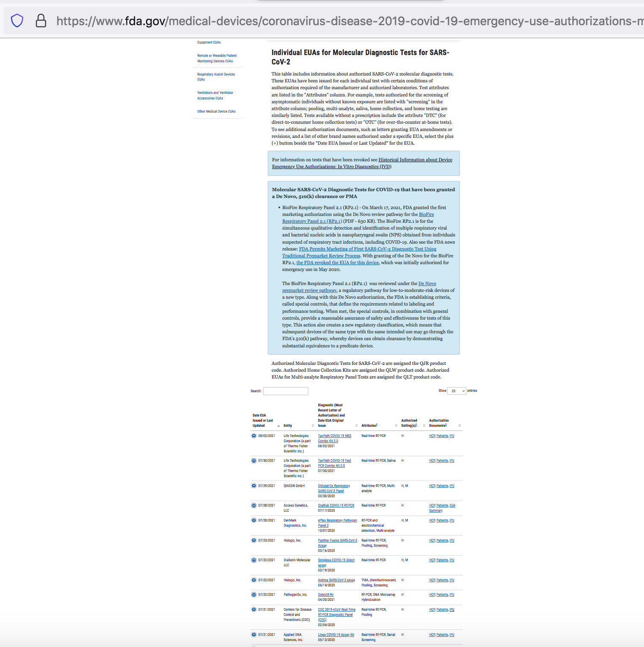Expand the 07/29/2021 QIAGEN GmbH row

[254, 486]
